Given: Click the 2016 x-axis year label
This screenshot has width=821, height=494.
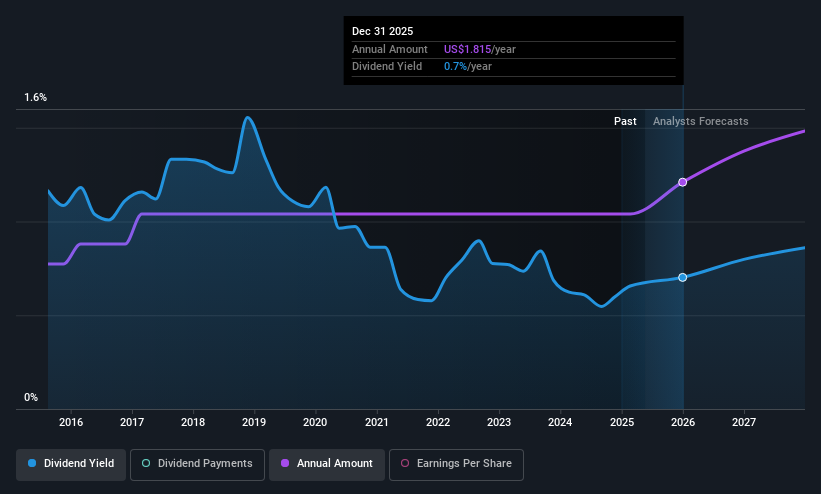Looking at the screenshot, I should click(x=71, y=422).
